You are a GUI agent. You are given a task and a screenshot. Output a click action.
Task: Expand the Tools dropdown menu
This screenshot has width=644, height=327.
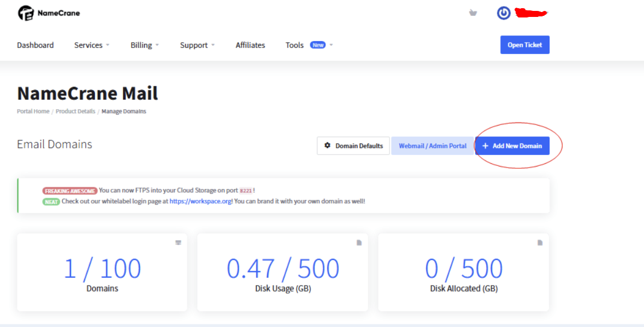pyautogui.click(x=309, y=45)
